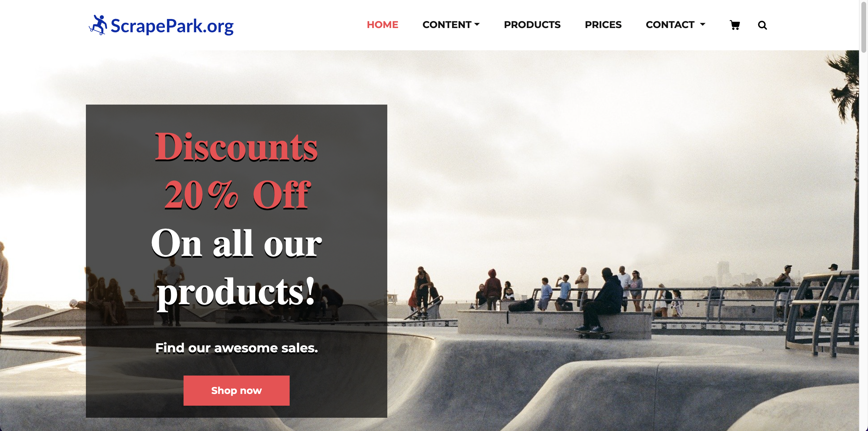This screenshot has height=431, width=868.
Task: Click the Discounts 20% Off heading
Action: pos(236,171)
